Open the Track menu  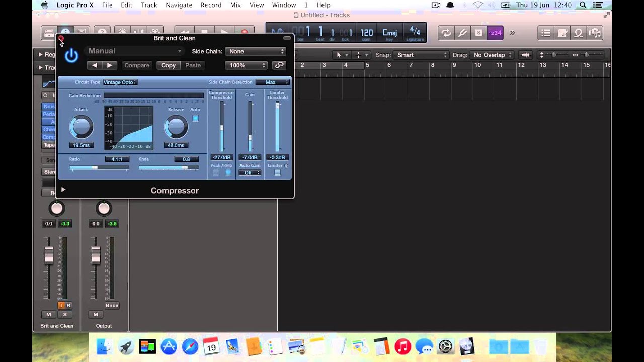[x=149, y=5]
